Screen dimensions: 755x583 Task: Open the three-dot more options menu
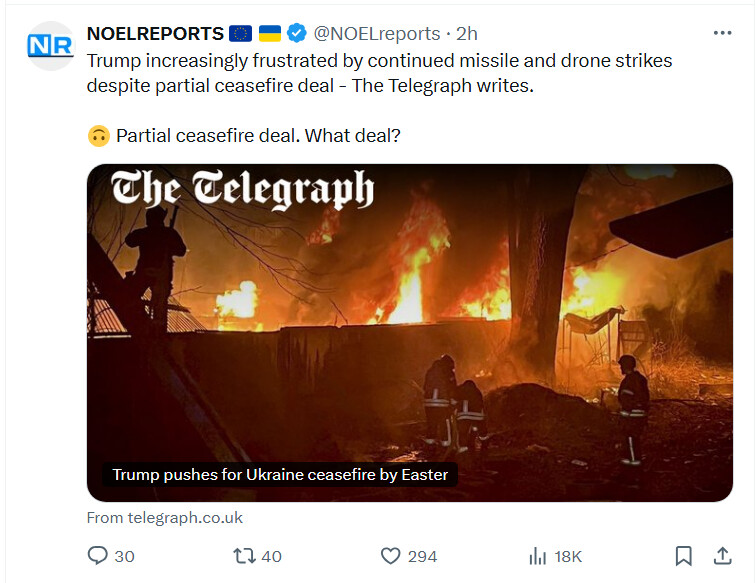pyautogui.click(x=722, y=33)
